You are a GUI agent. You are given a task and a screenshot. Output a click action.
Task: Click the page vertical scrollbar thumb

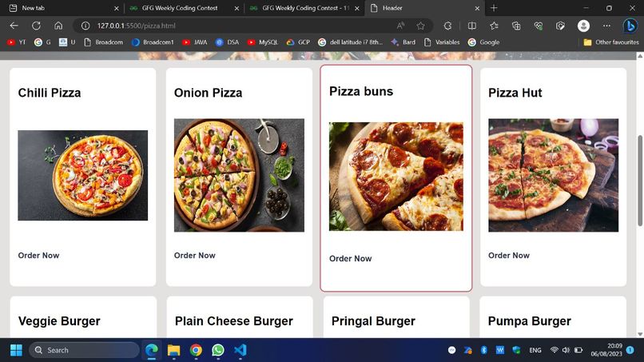point(640,181)
